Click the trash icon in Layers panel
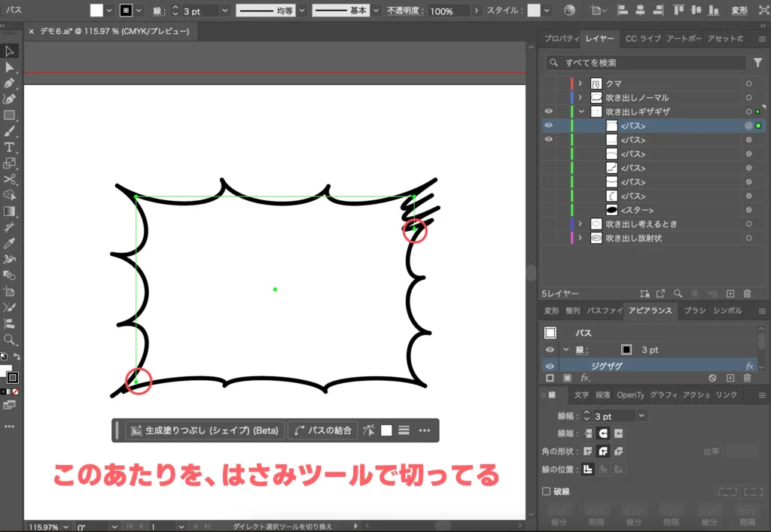 747,293
